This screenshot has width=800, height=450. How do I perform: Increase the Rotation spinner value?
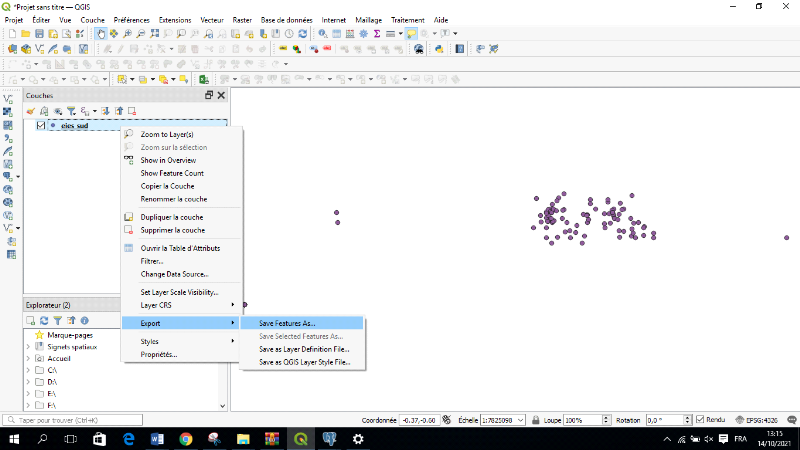pyautogui.click(x=687, y=417)
